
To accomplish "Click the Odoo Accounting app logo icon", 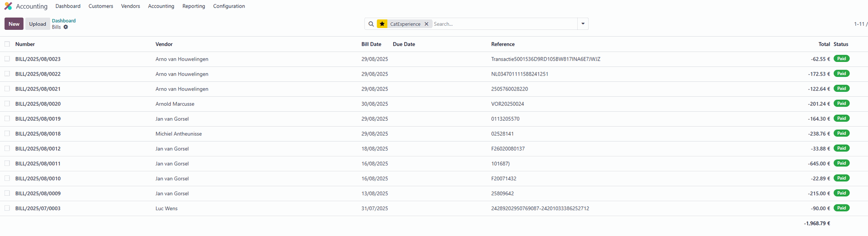I will 8,6.
